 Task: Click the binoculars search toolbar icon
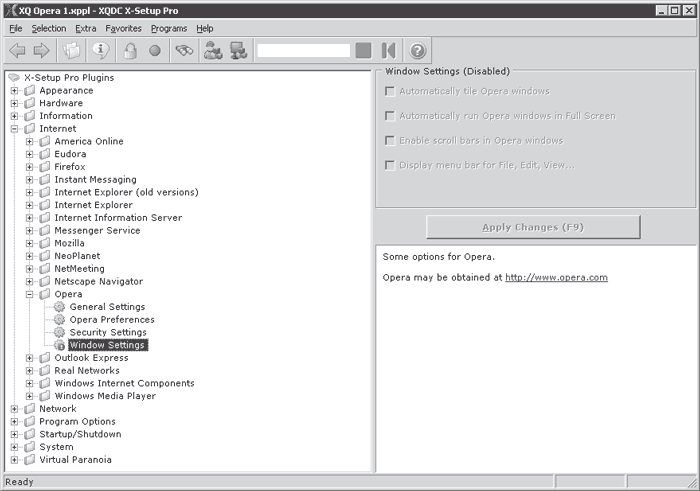point(182,50)
